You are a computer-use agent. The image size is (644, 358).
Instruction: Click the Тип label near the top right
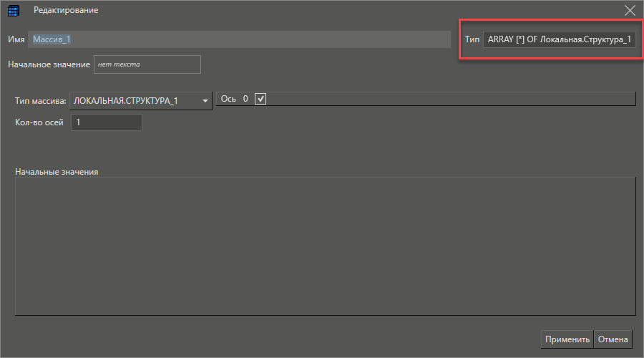coord(472,40)
